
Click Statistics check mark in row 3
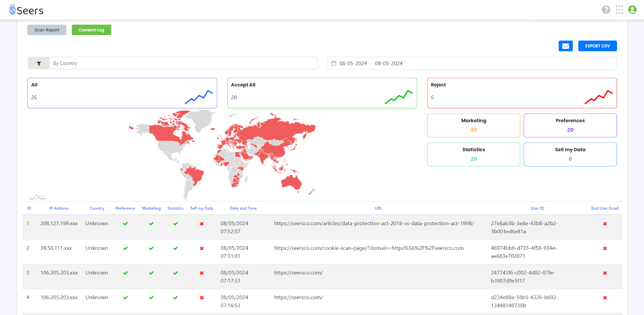[x=175, y=273]
